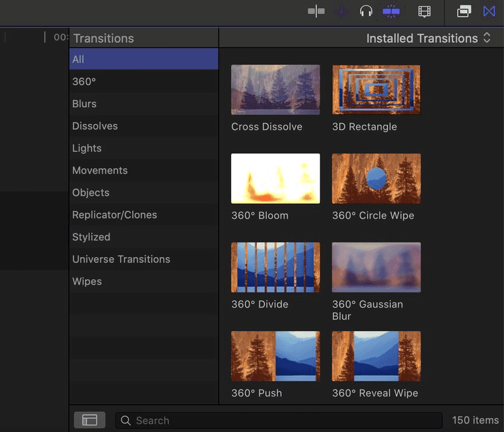Select the All transitions category
The width and height of the screenshot is (504, 432).
[144, 59]
